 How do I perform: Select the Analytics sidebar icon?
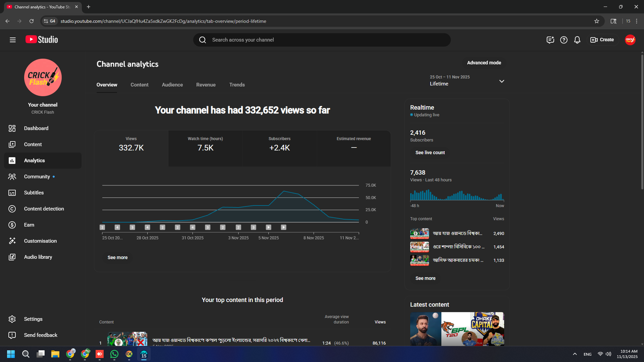coord(12,160)
